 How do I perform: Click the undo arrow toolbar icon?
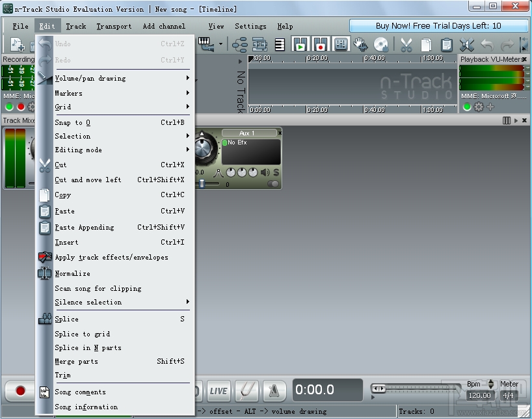pos(487,44)
